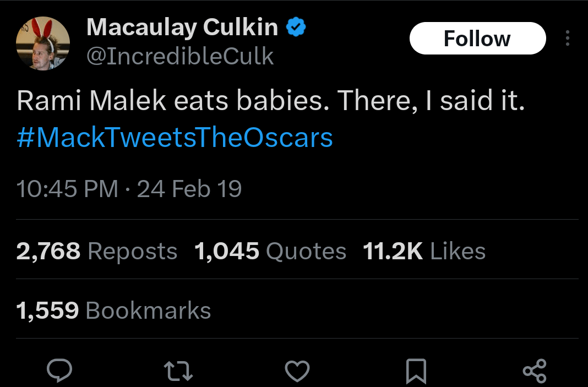Like the tweet with the heart icon
The width and height of the screenshot is (588, 387).
[x=297, y=370]
